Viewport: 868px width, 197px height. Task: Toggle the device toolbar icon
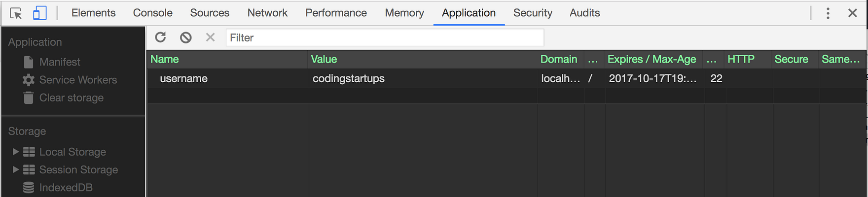39,13
